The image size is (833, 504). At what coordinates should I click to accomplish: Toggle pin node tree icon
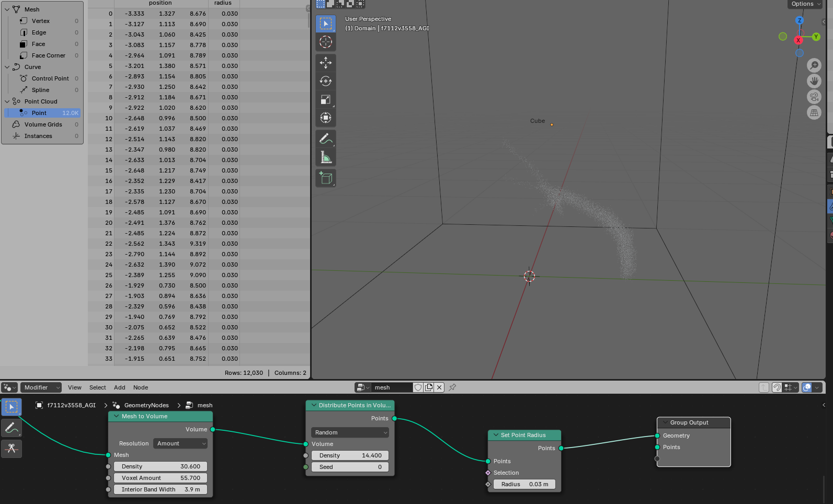452,387
